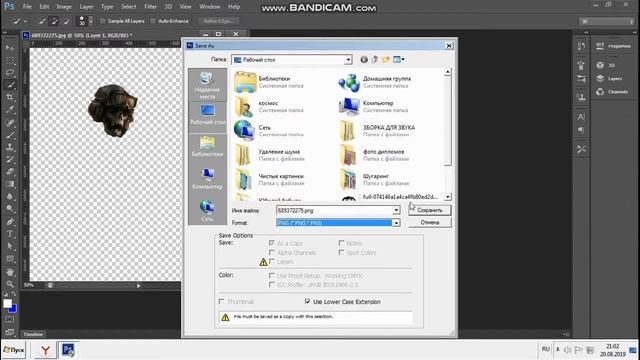Choose Add to Selection brush mode
This screenshot has width=640, height=360.
pos(54,21)
